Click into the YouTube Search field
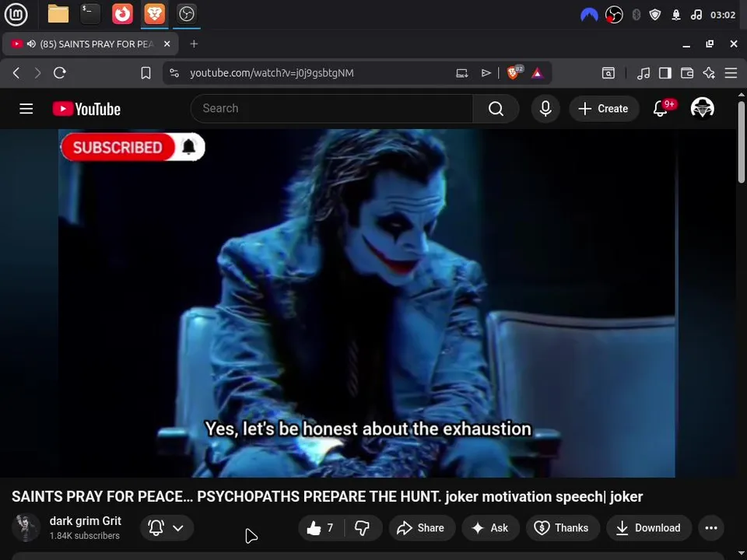Image resolution: width=747 pixels, height=560 pixels. click(331, 109)
